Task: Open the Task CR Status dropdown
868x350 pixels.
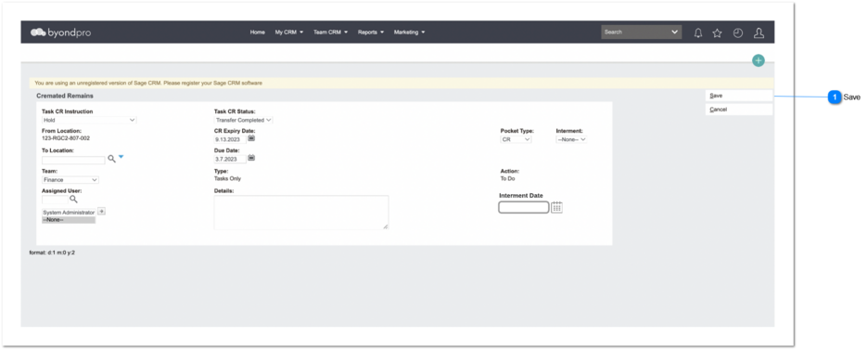Action: (243, 120)
